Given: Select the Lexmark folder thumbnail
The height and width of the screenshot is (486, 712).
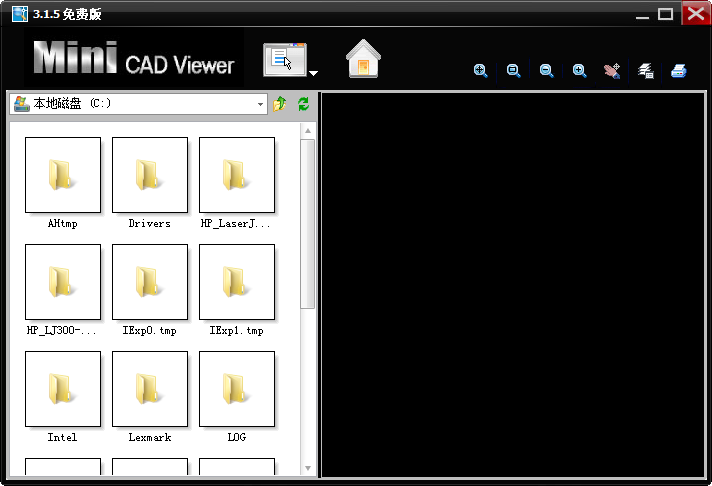Looking at the screenshot, I should (150, 389).
